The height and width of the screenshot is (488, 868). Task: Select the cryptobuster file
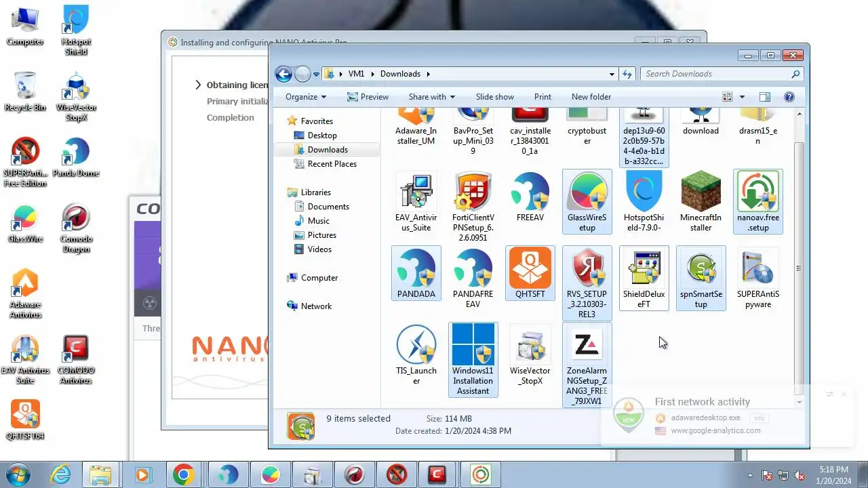click(587, 126)
